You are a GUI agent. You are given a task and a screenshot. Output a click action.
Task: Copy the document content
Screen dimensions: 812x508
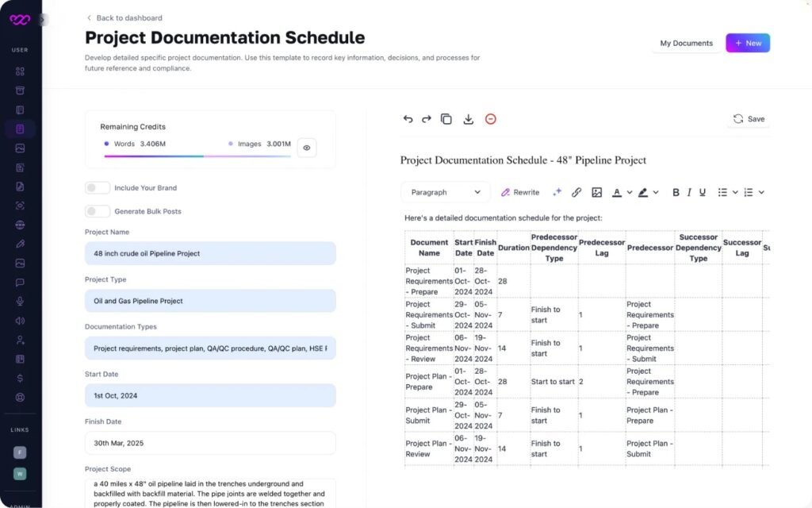[x=446, y=119]
